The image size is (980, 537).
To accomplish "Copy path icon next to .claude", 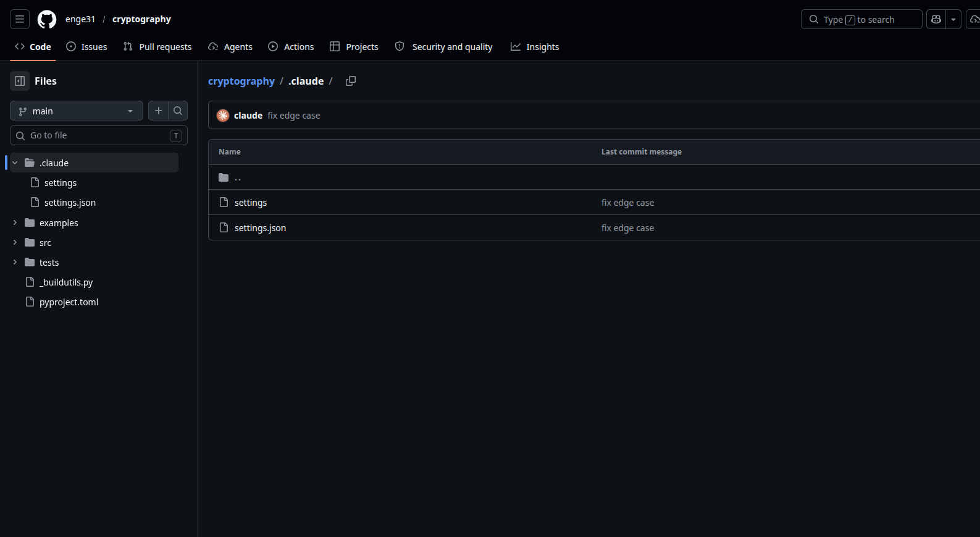I will tap(351, 81).
